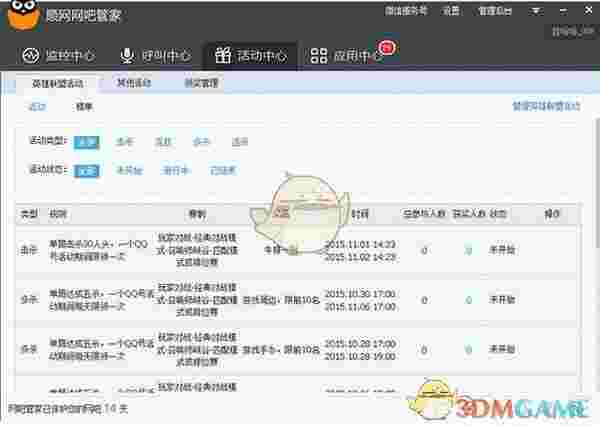Viewport: 600px width, 427px height.
Task: Click the green count in the 2015.10.30 row
Action: pyautogui.click(x=468, y=300)
